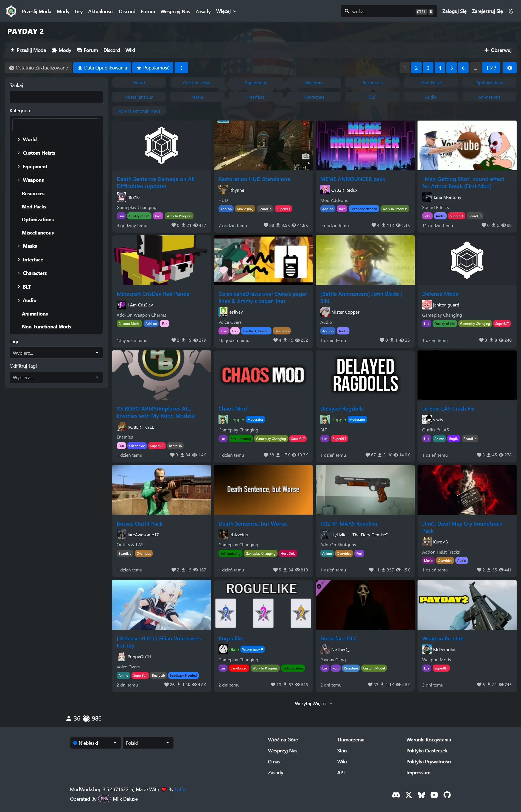521x812 pixels.
Task: Click Prześlij Moda upload button under PAYDAY 2
Action: click(28, 50)
